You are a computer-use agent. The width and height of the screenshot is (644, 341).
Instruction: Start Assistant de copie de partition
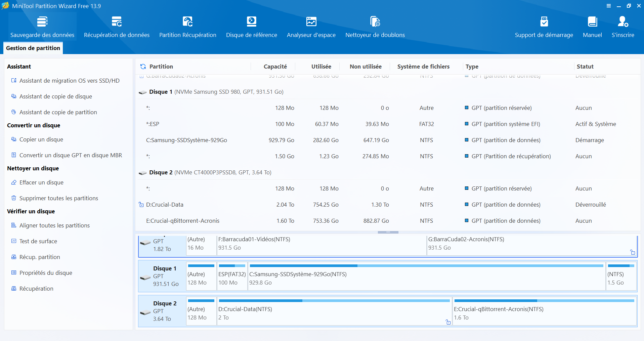tap(54, 112)
